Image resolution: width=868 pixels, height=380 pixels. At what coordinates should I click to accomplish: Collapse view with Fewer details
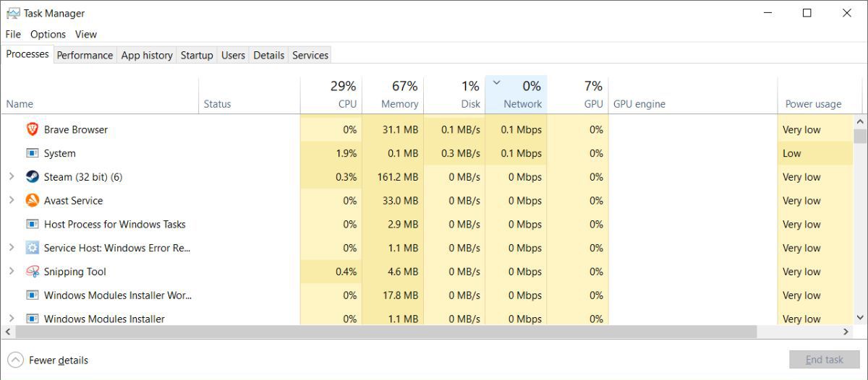tap(48, 360)
